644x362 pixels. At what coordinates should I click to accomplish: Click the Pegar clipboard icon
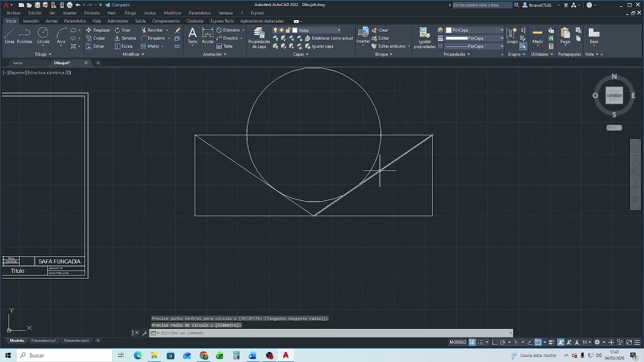(x=566, y=36)
